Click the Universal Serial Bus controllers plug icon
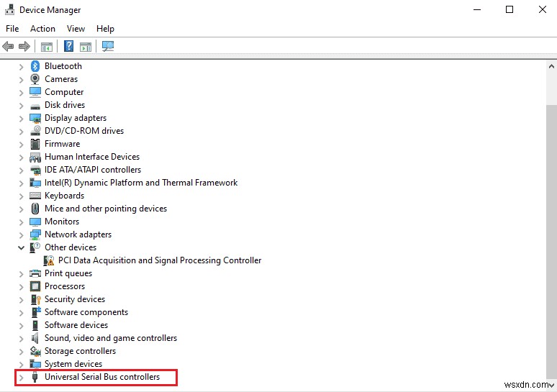 (x=35, y=377)
